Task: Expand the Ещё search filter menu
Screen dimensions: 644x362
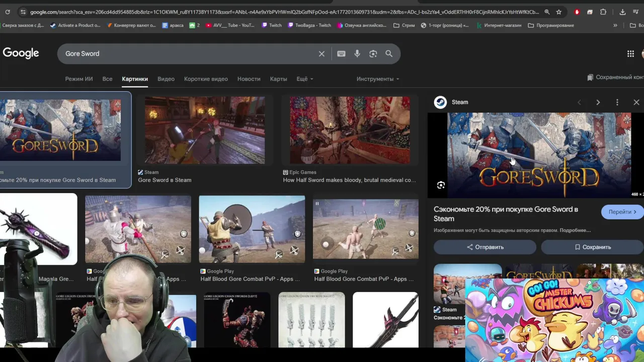Action: coord(304,79)
